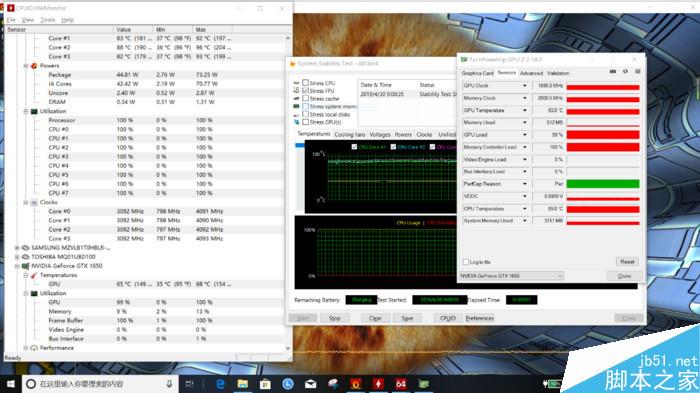Open the View menu in HWMonitor
Screen dimensions: 700x393
click(x=28, y=20)
